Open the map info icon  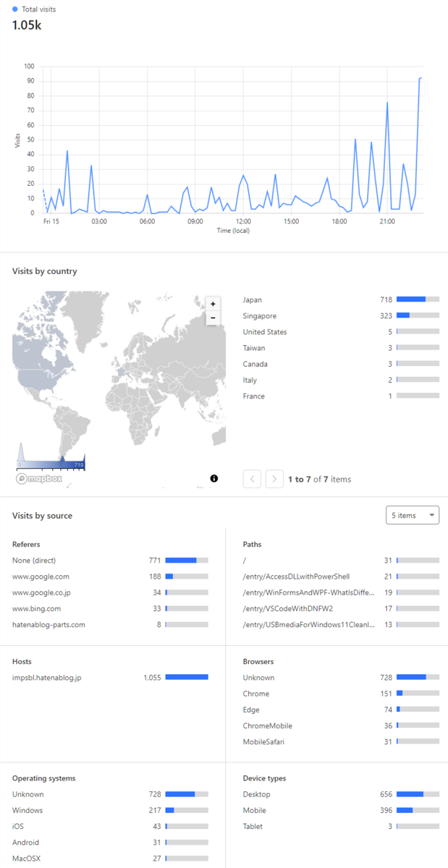tap(214, 478)
